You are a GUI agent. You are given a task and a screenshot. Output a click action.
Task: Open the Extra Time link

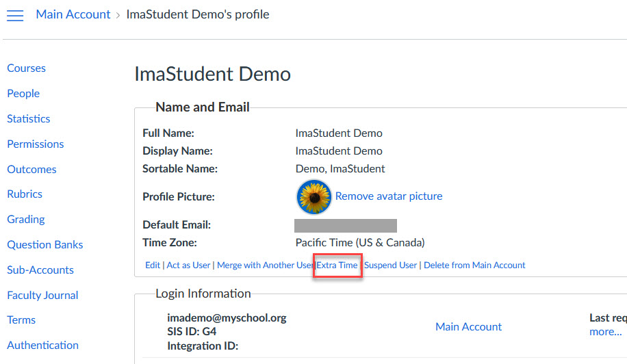(x=337, y=265)
